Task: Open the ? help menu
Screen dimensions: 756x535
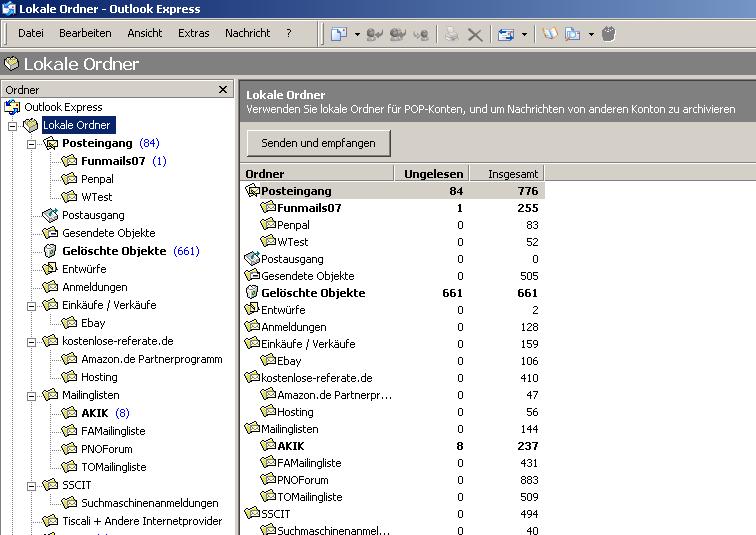Action: [x=289, y=33]
